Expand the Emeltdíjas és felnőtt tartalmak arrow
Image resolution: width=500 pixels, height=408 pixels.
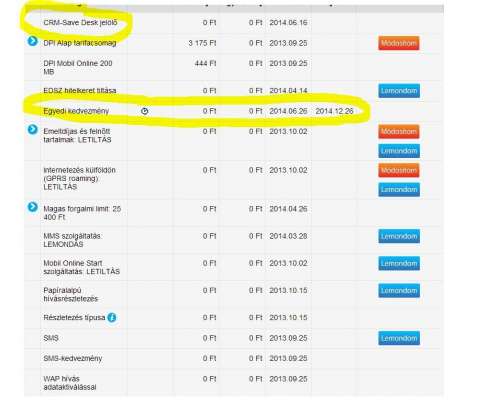click(x=32, y=129)
